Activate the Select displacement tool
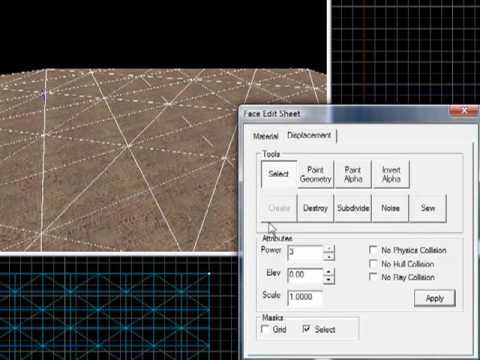Screen dimensions: 480x360 pyautogui.click(x=279, y=174)
